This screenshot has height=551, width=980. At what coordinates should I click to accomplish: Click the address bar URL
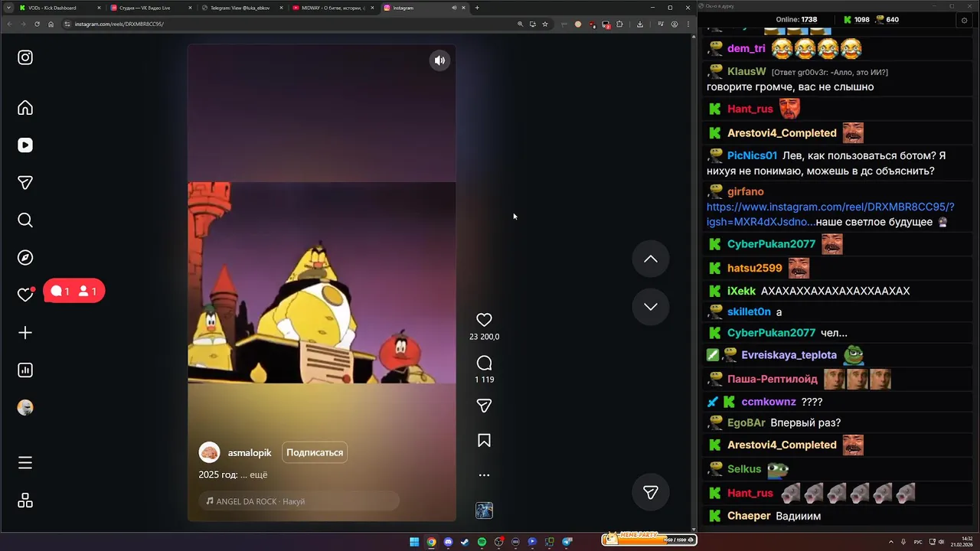pos(119,24)
